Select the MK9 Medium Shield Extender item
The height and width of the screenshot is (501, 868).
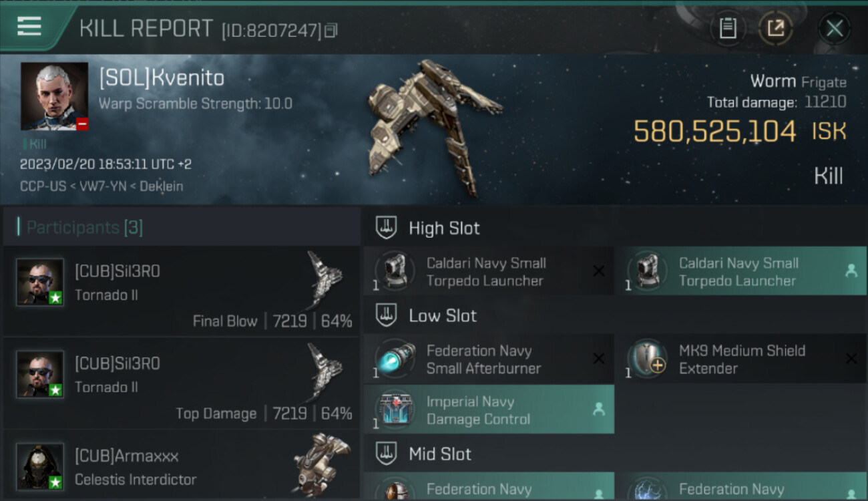point(741,359)
